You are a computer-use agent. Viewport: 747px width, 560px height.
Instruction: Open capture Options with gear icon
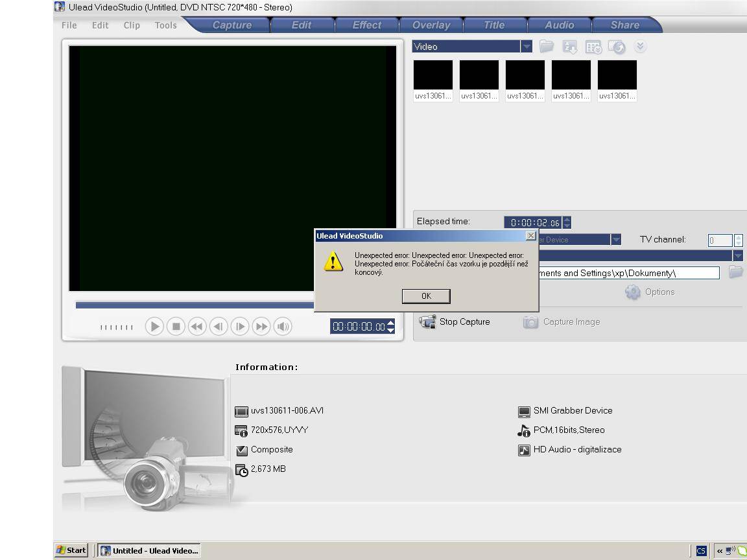(633, 292)
